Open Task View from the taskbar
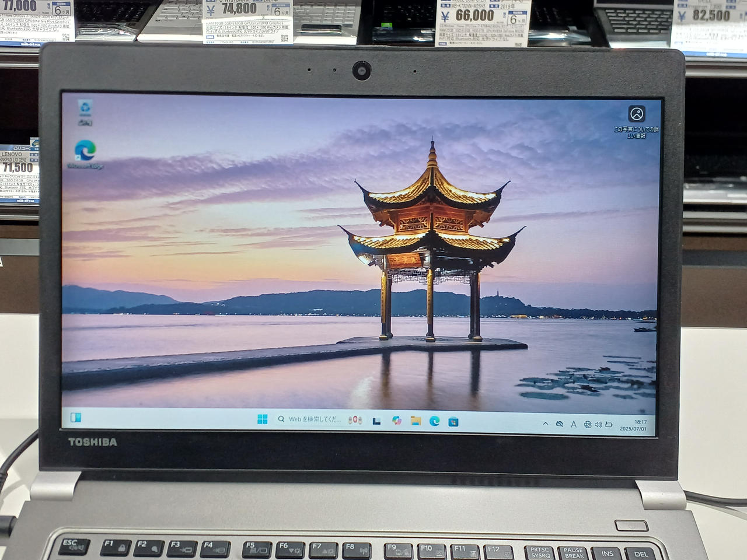Image resolution: width=747 pixels, height=560 pixels. click(376, 421)
